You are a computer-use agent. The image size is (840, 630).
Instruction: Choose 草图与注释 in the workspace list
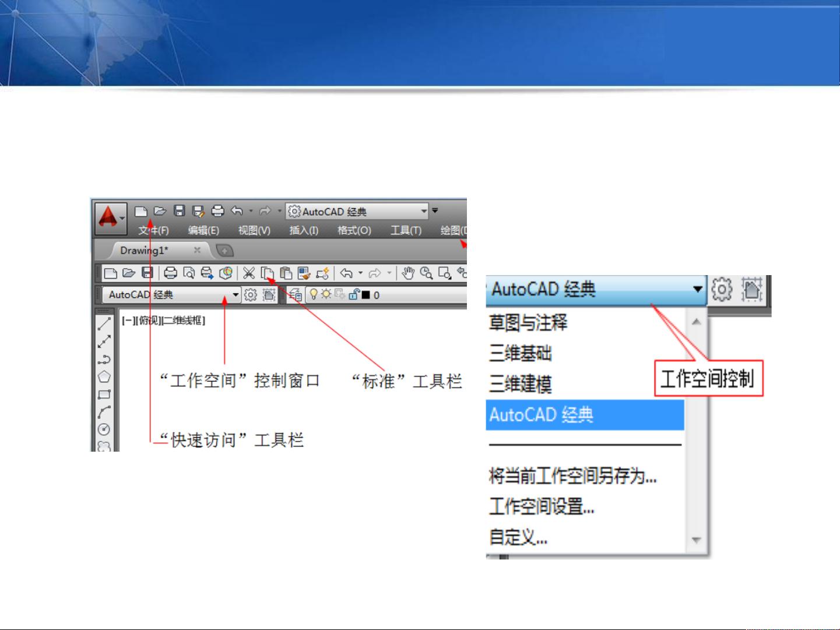(585, 322)
